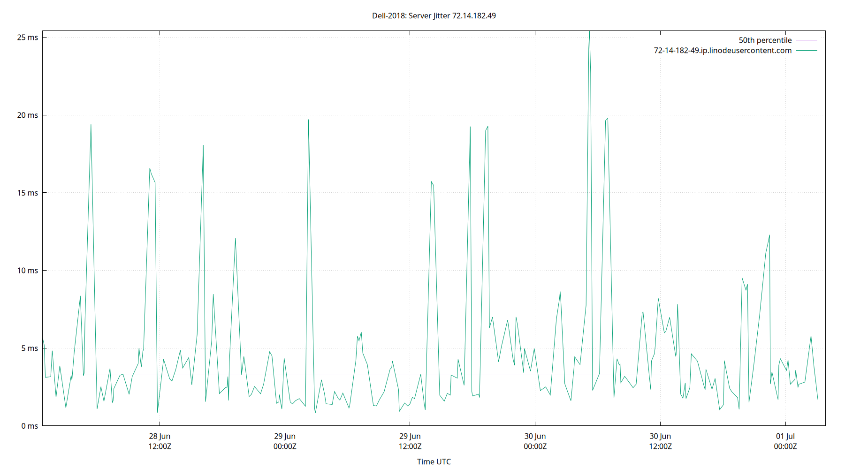Click the '01 Jul 00:00Z' x-axis label
Viewport: 868px width, 469px height.
point(785,441)
